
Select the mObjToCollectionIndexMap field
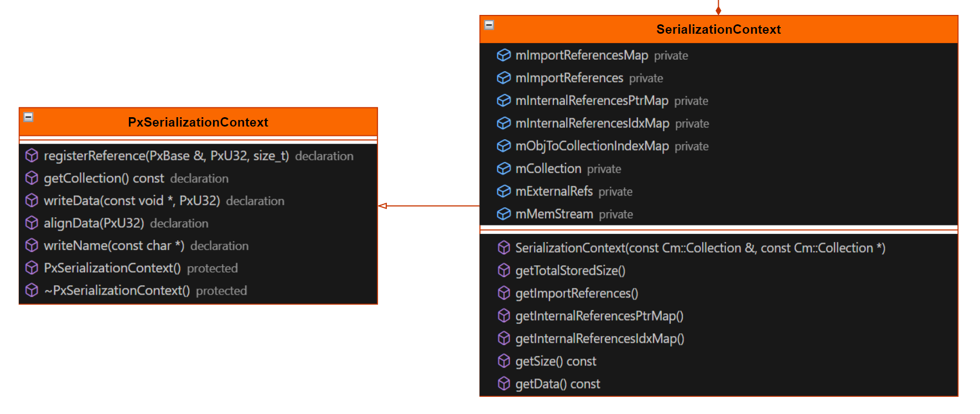click(x=592, y=146)
